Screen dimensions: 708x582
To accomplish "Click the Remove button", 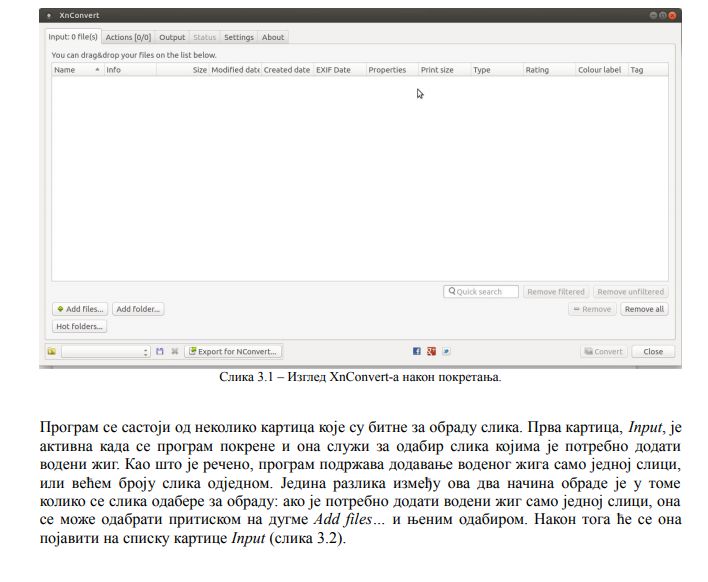I will [592, 309].
